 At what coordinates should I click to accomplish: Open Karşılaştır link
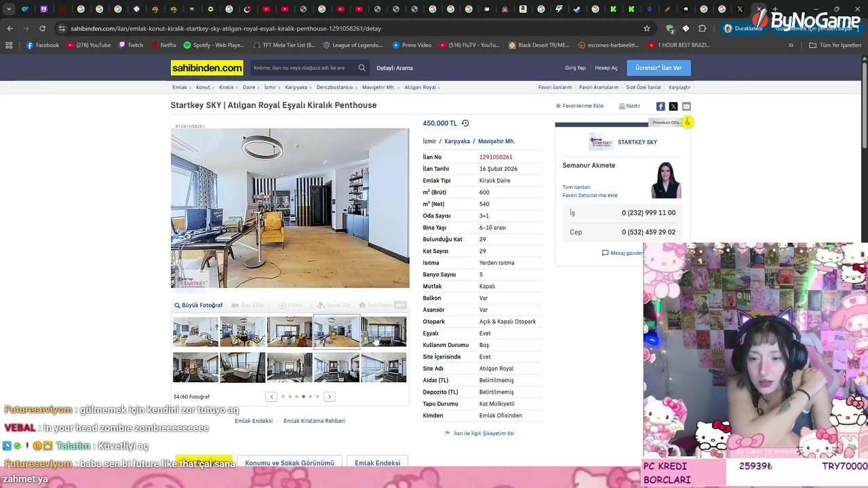(679, 87)
